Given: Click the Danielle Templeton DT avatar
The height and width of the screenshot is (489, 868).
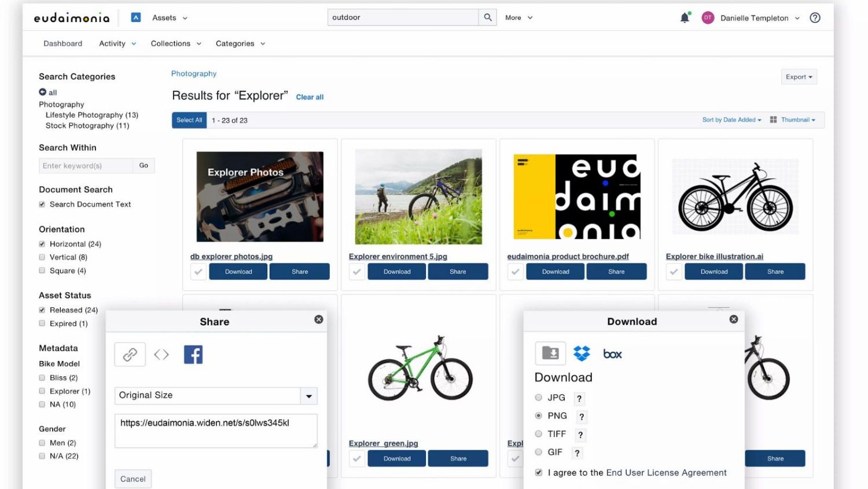Looking at the screenshot, I should click(707, 18).
